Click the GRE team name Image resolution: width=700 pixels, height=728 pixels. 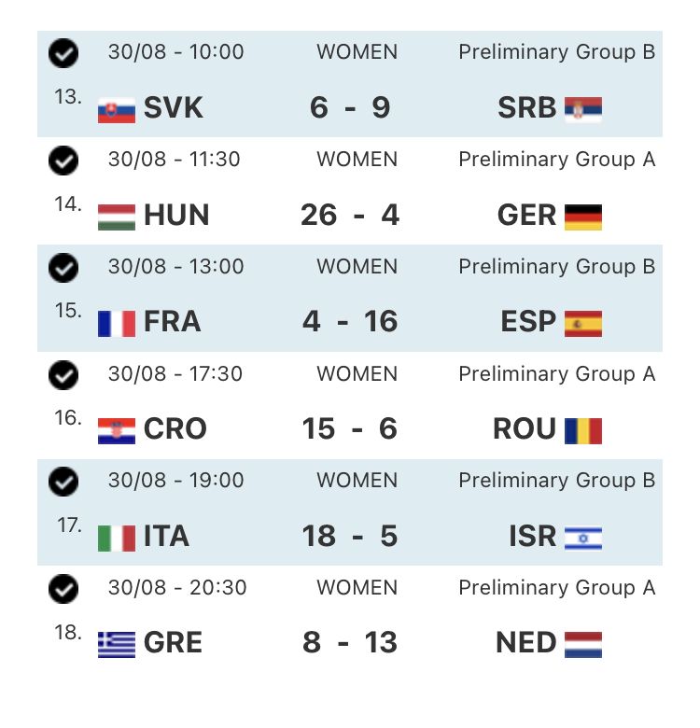tap(173, 643)
